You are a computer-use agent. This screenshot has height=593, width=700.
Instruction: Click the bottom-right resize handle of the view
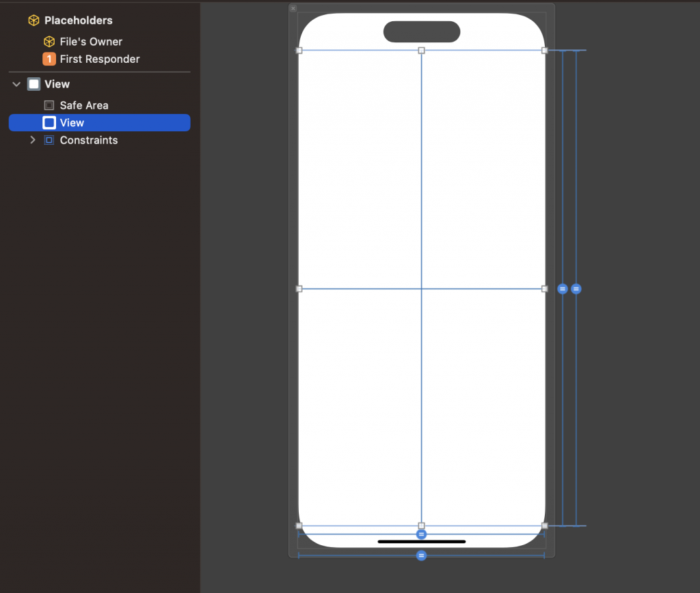click(545, 525)
